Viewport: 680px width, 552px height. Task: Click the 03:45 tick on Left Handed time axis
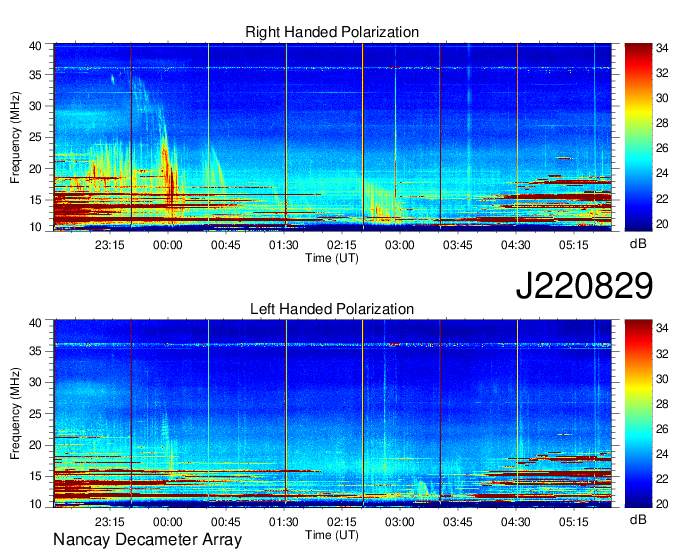pyautogui.click(x=458, y=522)
